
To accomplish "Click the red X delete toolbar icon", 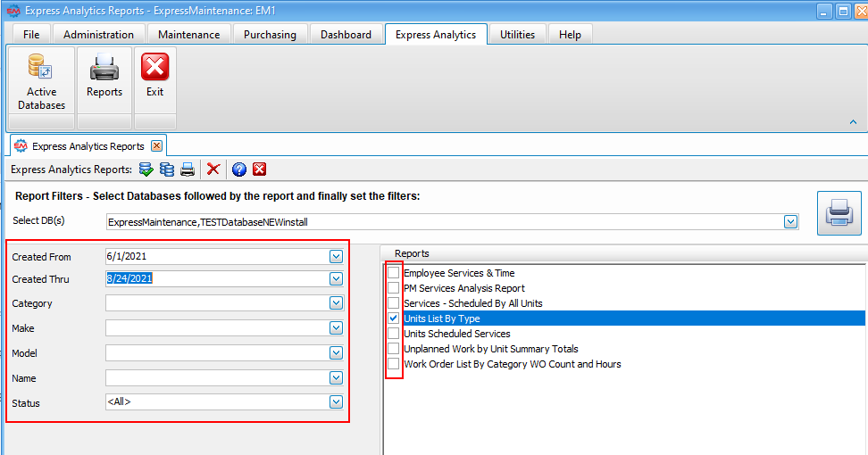I will (x=213, y=170).
